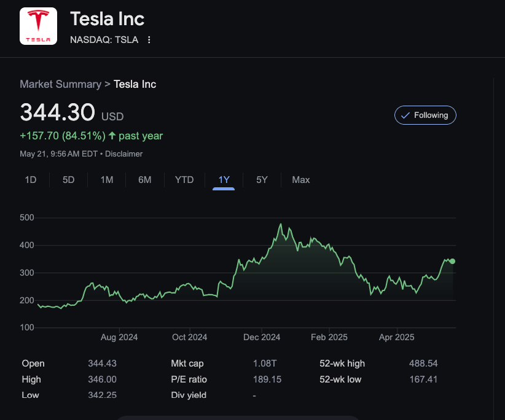Screen dimensions: 505x420
Task: Click the High value 346.00
Action: 103,379
